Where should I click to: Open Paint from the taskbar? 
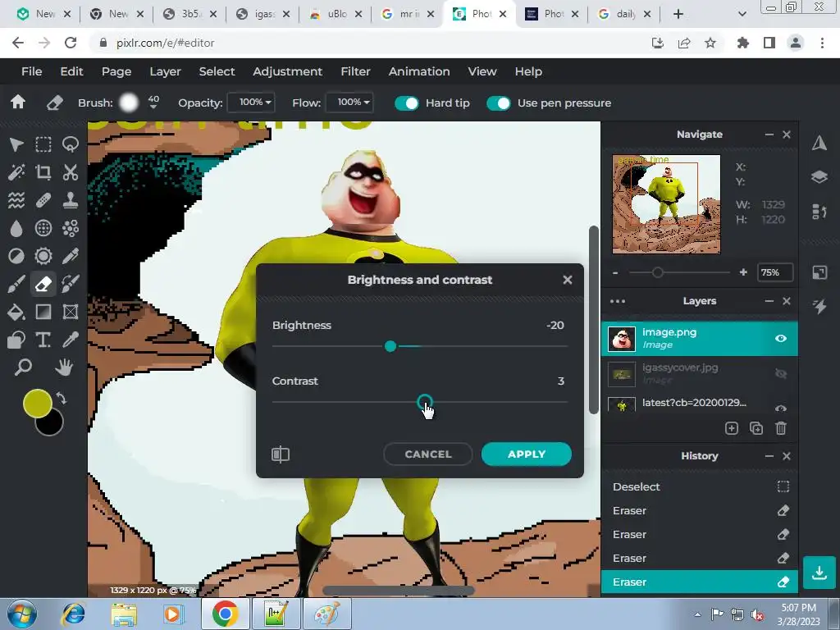click(326, 614)
